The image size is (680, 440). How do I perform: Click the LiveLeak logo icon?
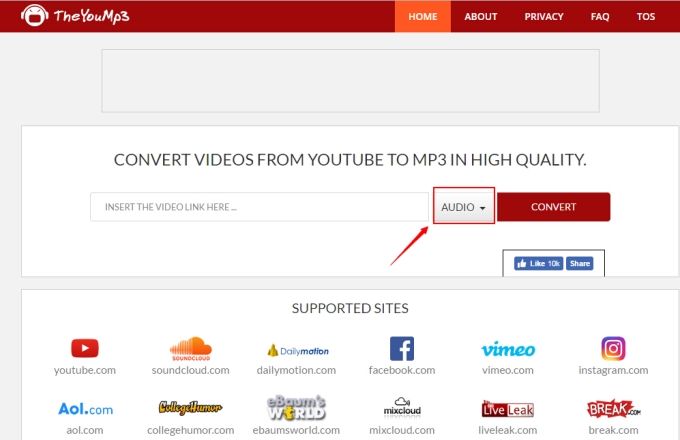508,409
